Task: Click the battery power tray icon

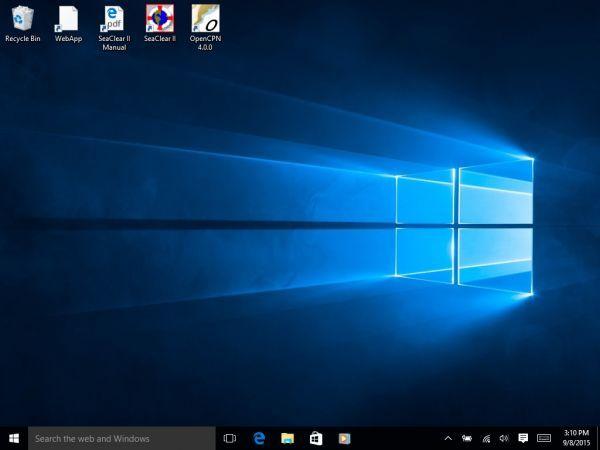Action: point(467,438)
